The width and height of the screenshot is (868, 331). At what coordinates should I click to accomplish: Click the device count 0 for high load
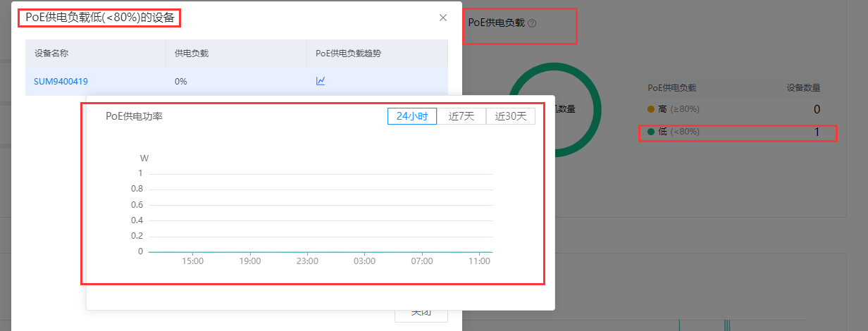(817, 109)
